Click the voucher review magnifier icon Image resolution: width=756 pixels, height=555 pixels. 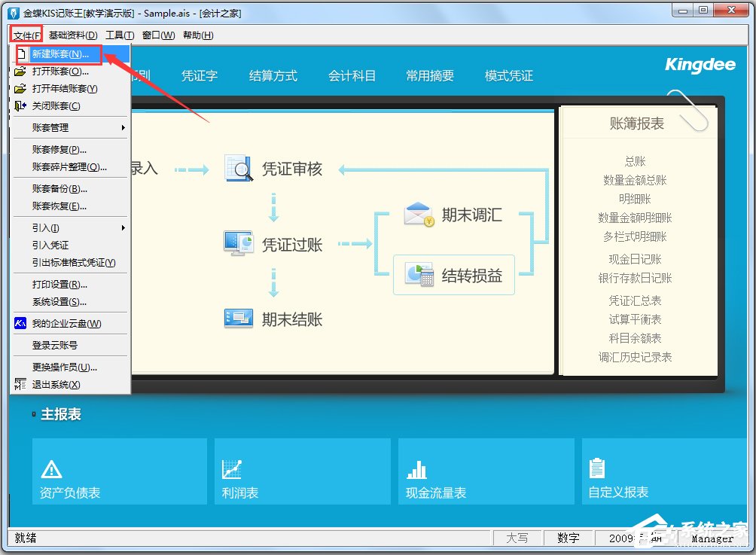pos(239,169)
